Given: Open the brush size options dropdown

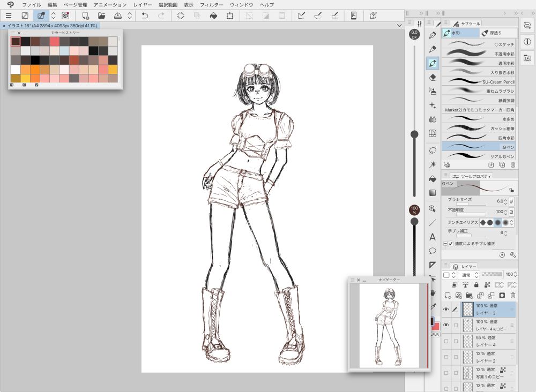Looking at the screenshot, I should click(x=511, y=201).
